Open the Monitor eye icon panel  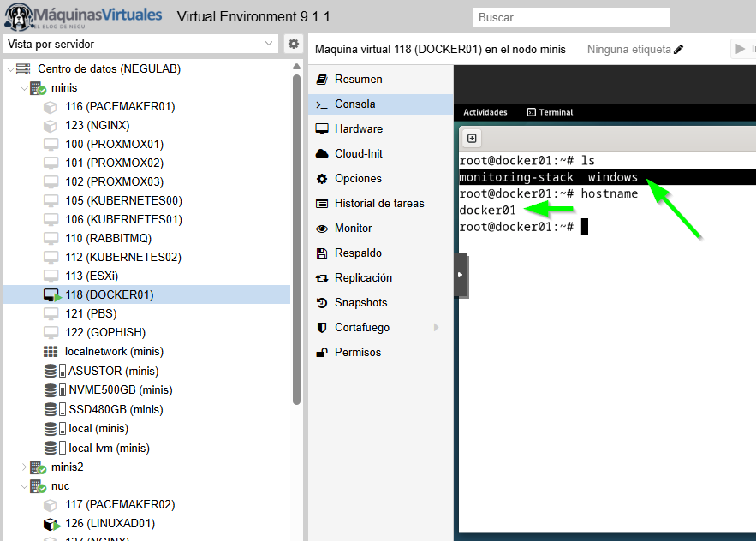point(351,228)
